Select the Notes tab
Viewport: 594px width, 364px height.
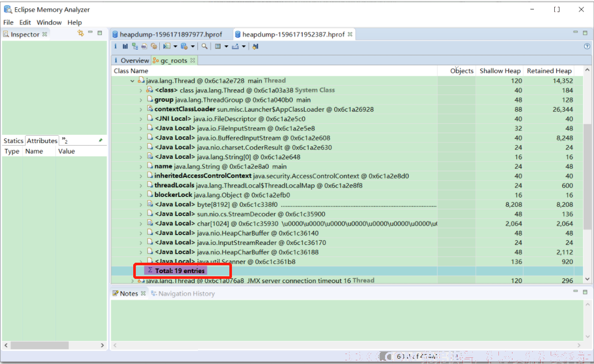pyautogui.click(x=129, y=293)
